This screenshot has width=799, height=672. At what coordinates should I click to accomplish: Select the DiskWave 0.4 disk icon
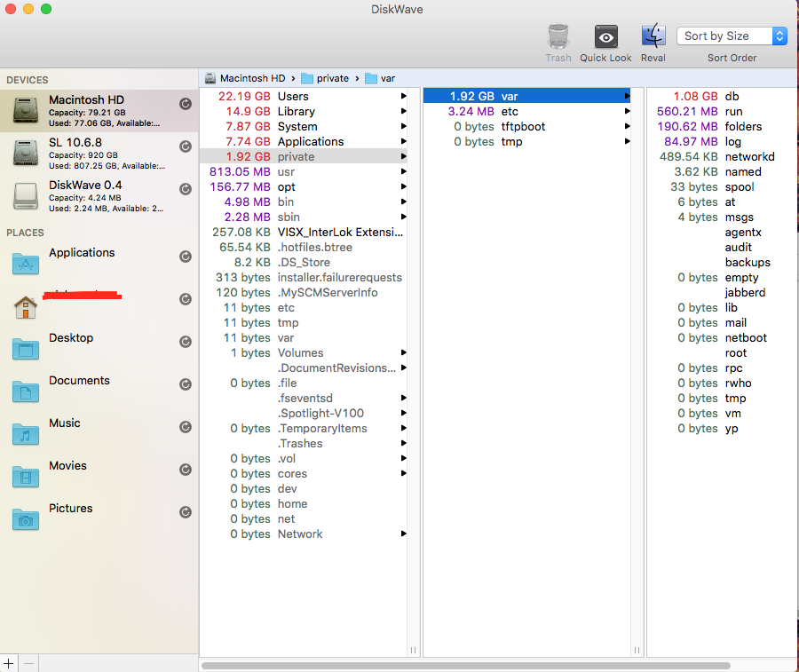26,196
